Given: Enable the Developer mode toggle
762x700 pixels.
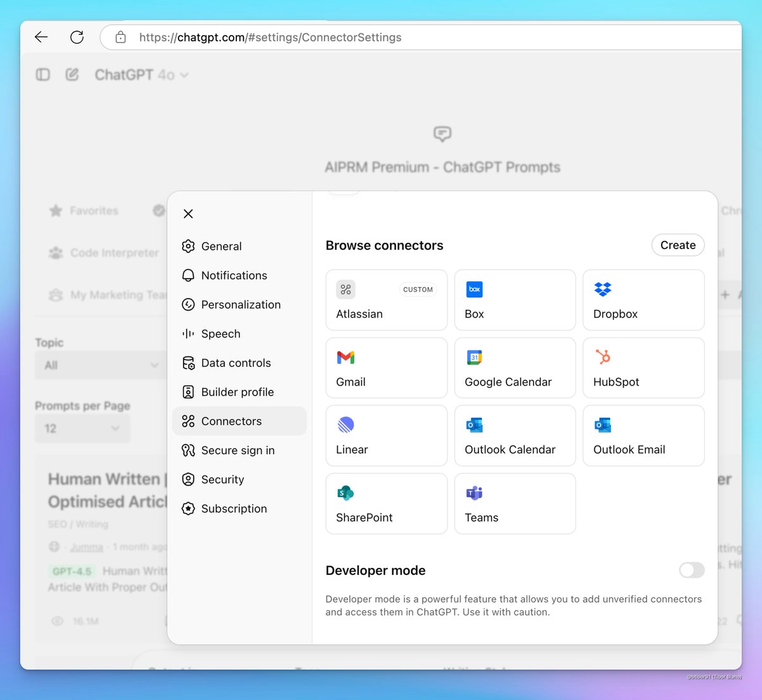Looking at the screenshot, I should pyautogui.click(x=692, y=570).
